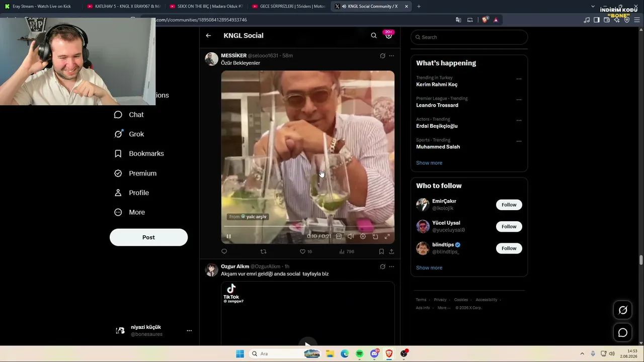Image resolution: width=644 pixels, height=362 pixels.
Task: Toggle the browser sidebar panel
Action: point(597,20)
